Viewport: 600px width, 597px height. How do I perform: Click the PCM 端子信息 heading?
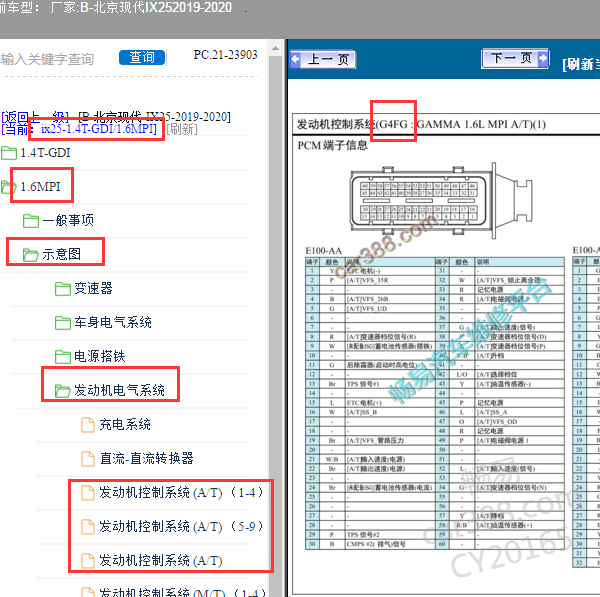pos(333,145)
